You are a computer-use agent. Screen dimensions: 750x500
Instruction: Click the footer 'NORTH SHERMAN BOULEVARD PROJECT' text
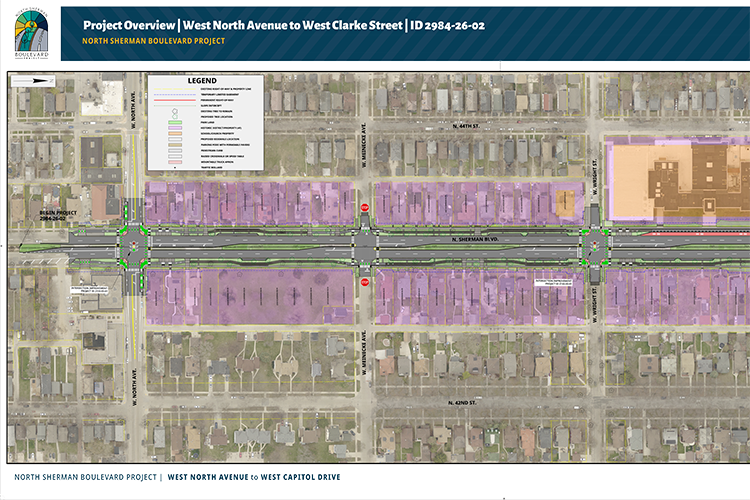[x=86, y=477]
